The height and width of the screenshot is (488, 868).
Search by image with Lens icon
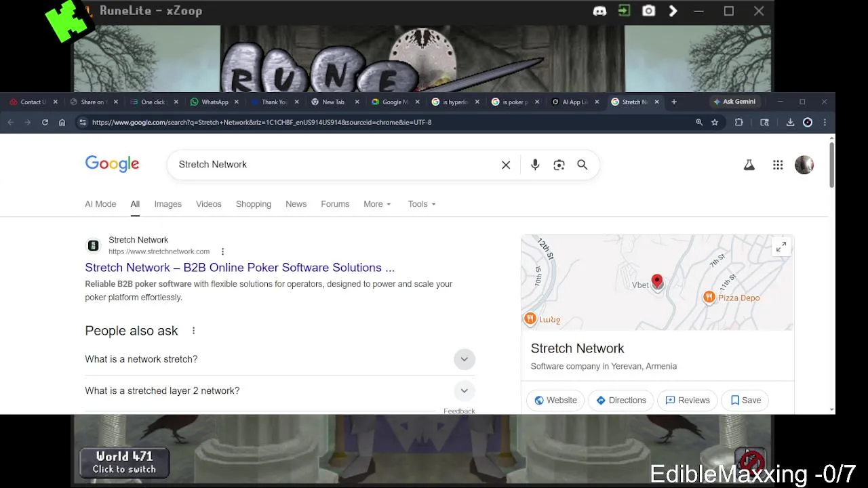pyautogui.click(x=559, y=165)
